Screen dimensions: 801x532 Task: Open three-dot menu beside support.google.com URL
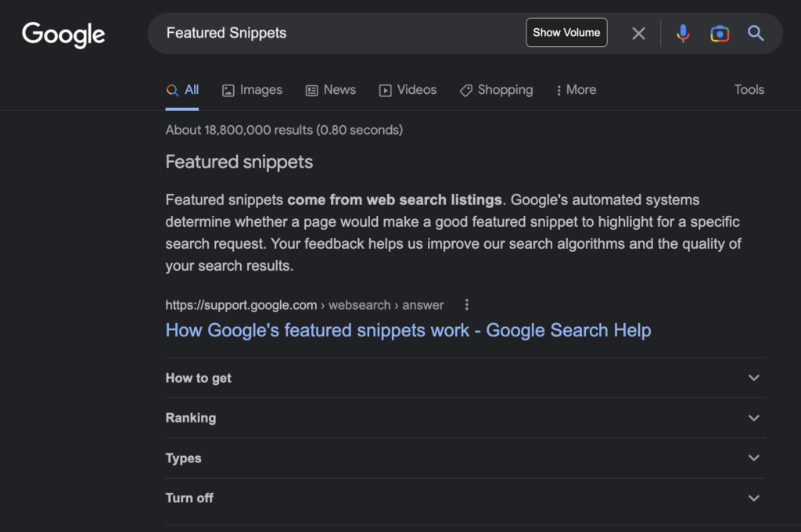click(467, 305)
